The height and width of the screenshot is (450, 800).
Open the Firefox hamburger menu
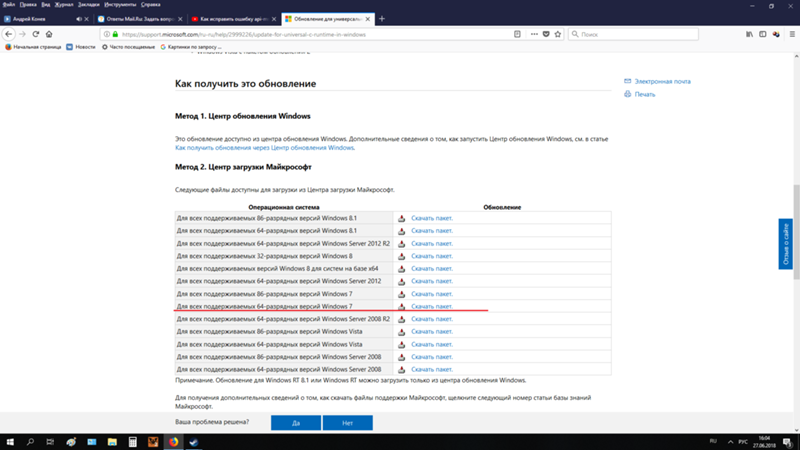(792, 34)
